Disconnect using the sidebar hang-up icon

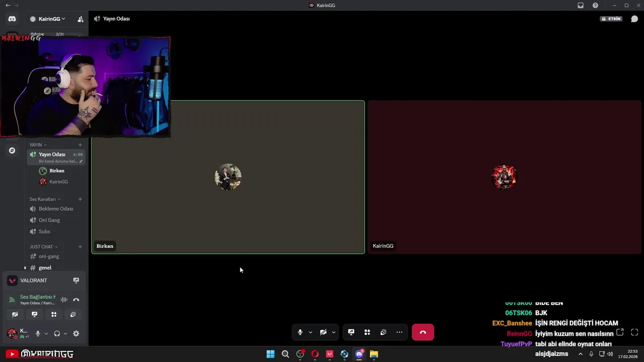76,300
